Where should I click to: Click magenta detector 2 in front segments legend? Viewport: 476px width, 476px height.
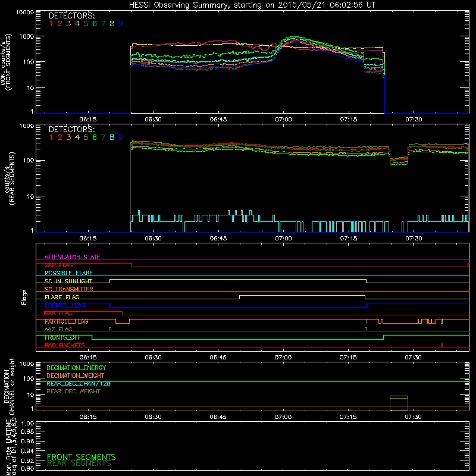coord(60,24)
